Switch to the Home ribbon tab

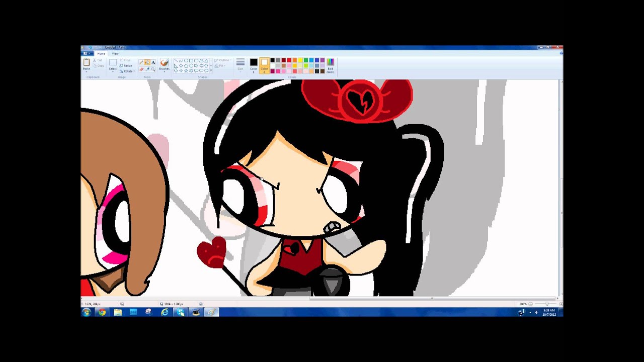pyautogui.click(x=101, y=53)
